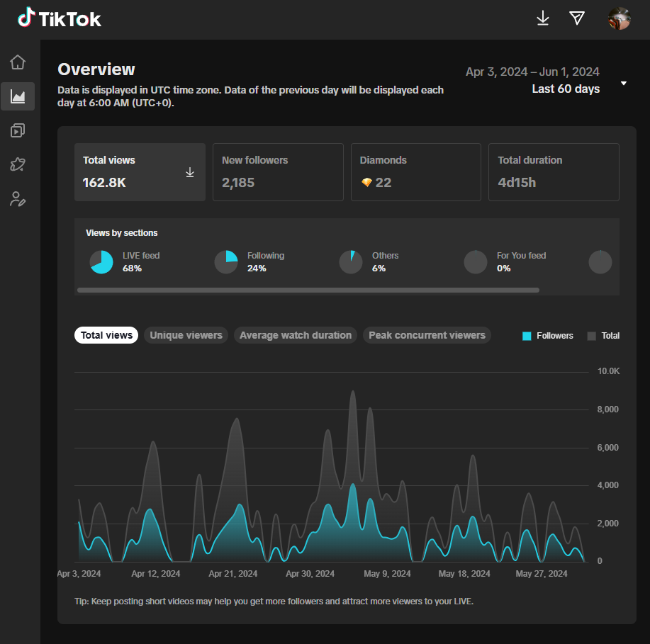The width and height of the screenshot is (650, 644).
Task: Click the date range dropdown arrow
Action: coord(624,84)
